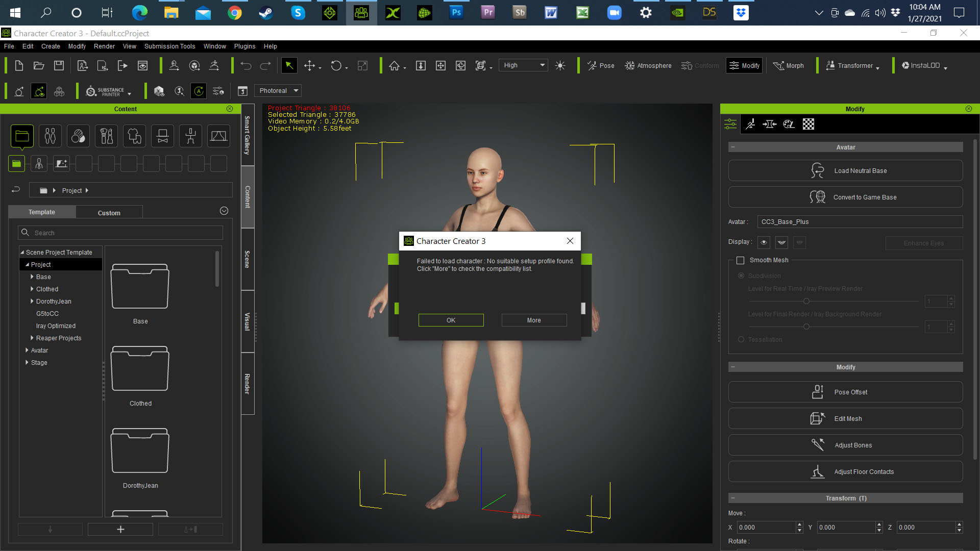This screenshot has height=551, width=980.
Task: Switch to the Smart Gallery side tab
Action: tap(248, 135)
